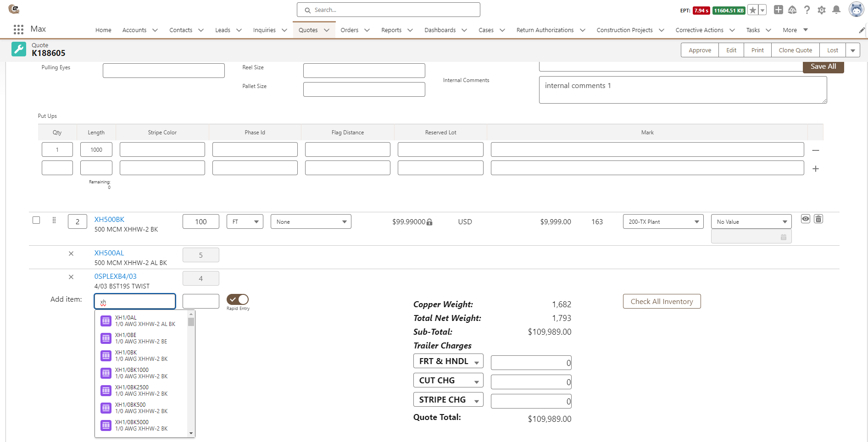Check the XH500BK line item checkbox
This screenshot has height=442, width=868.
tap(36, 220)
